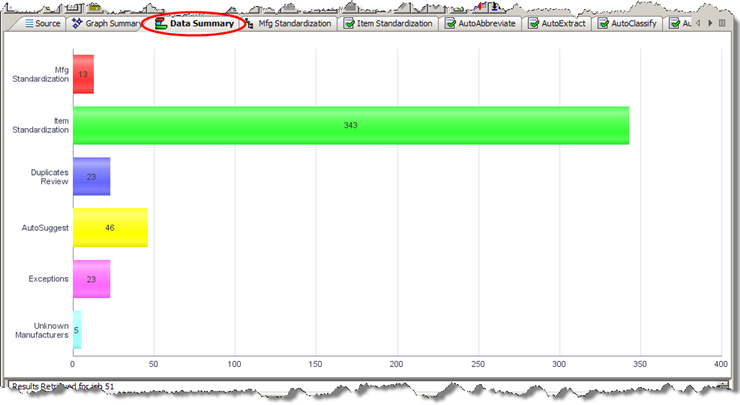Screen dimensions: 740x405
Task: Click the '350' horizontal axis value
Action: click(640, 364)
